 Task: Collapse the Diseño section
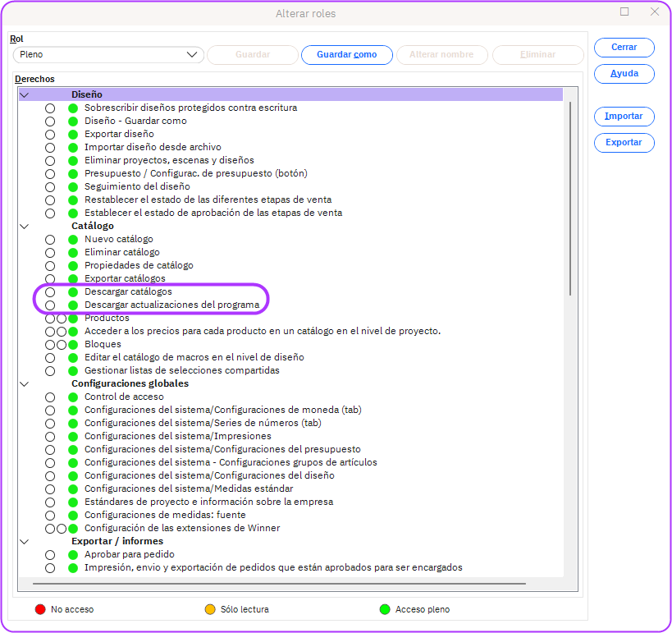[x=25, y=95]
